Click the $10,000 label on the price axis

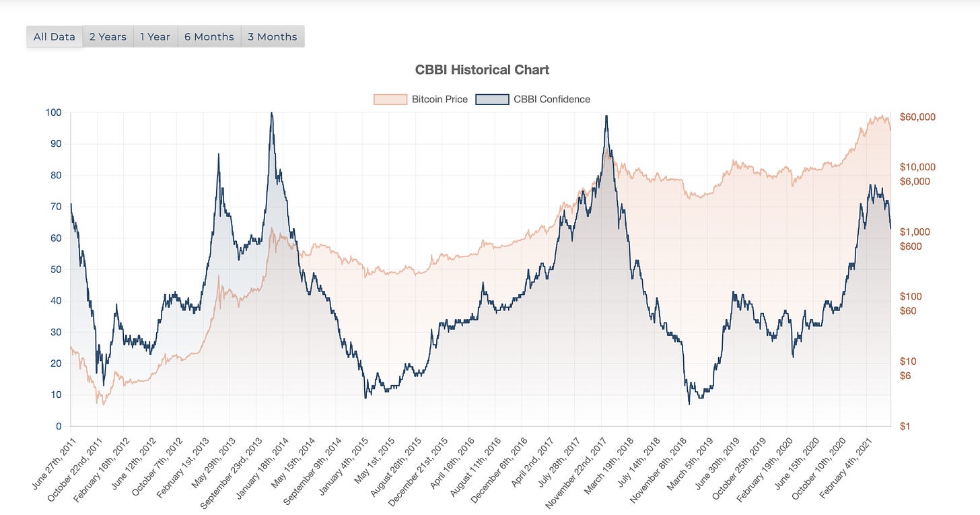tap(917, 167)
